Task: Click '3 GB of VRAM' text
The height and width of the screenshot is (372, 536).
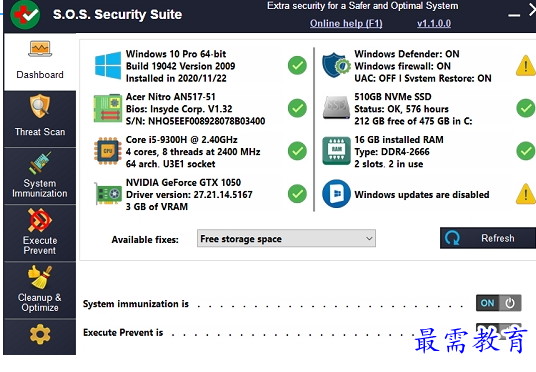Action: coord(157,207)
